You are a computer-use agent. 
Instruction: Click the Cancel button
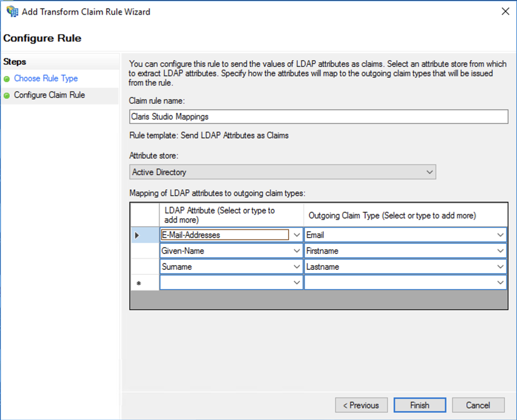tap(478, 405)
